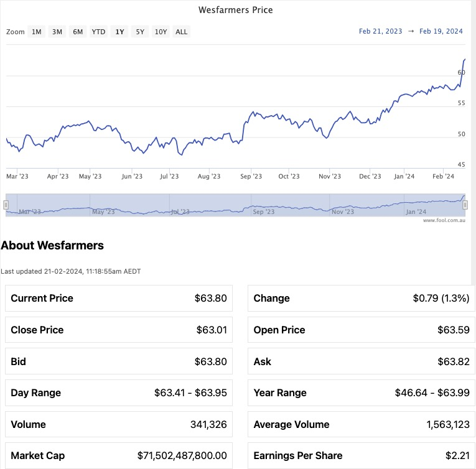
Task: Click the Year Range value $46.64 - $63.99
Action: click(x=432, y=393)
